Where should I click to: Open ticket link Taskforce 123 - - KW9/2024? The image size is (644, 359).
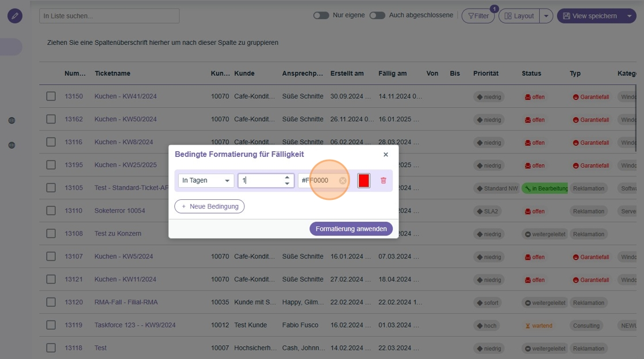(x=135, y=325)
